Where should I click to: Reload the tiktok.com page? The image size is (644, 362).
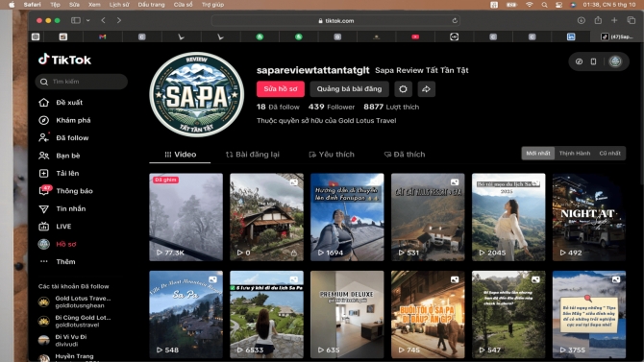pos(455,20)
